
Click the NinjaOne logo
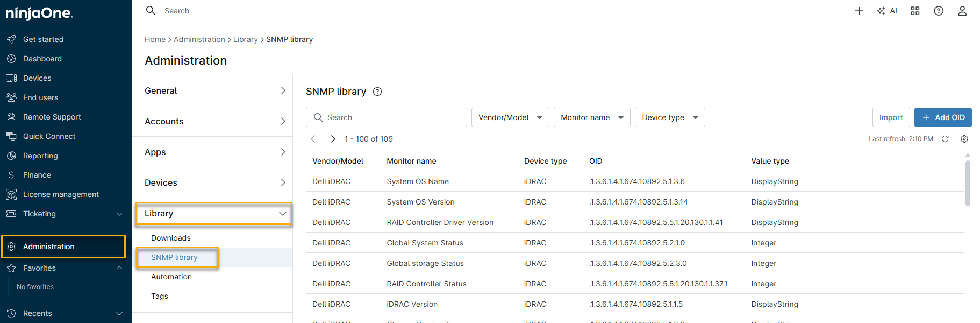pos(39,13)
